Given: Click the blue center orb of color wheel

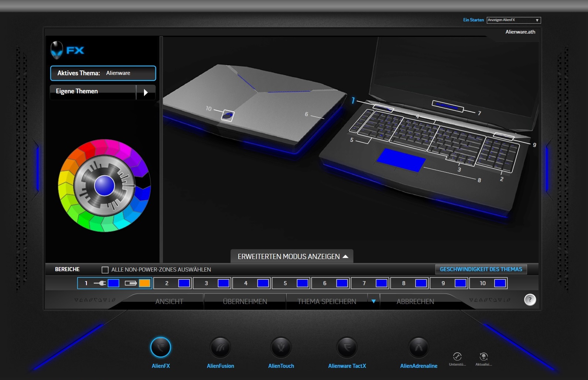Looking at the screenshot, I should pos(105,186).
